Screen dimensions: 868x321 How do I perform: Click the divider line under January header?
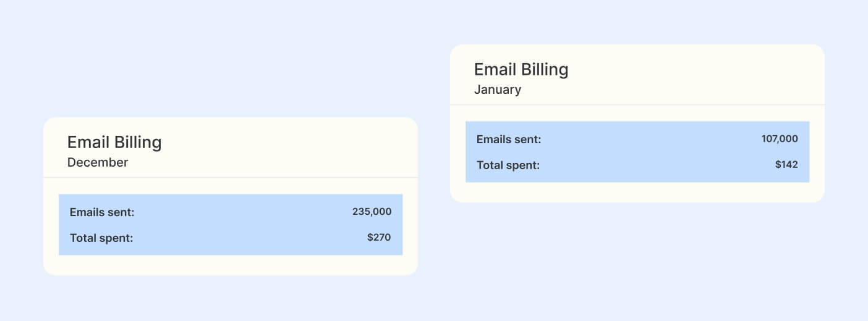click(637, 105)
